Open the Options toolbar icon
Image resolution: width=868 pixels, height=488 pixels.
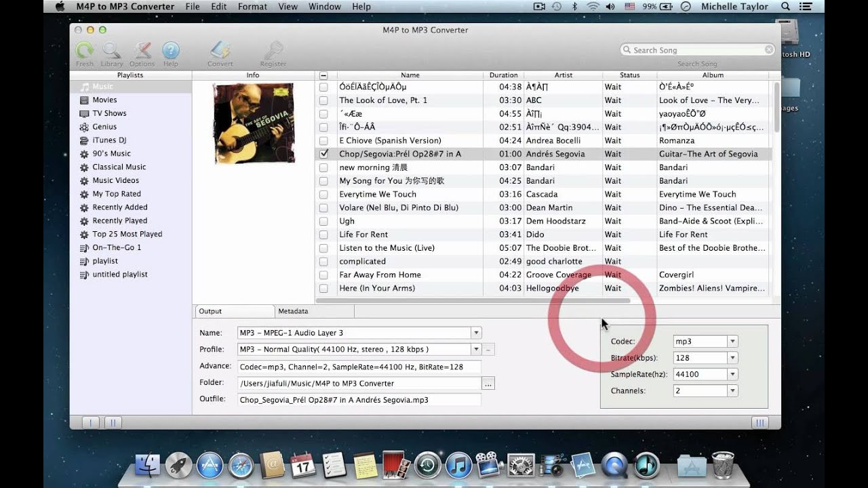click(142, 52)
